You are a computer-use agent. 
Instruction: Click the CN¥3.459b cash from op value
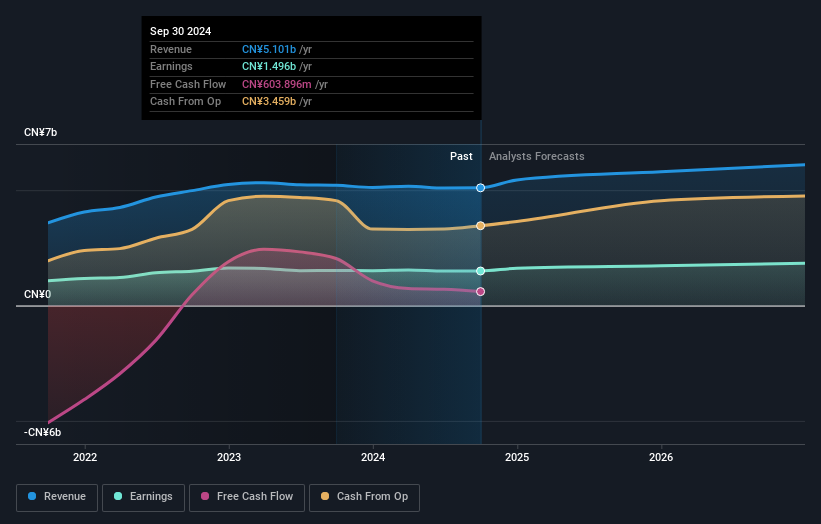[x=269, y=102]
